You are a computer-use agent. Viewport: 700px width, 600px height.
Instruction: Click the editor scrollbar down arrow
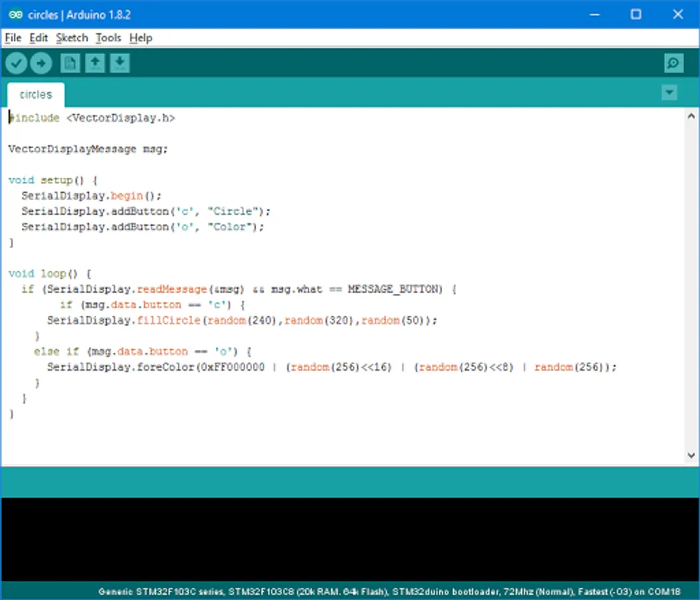pos(691,455)
